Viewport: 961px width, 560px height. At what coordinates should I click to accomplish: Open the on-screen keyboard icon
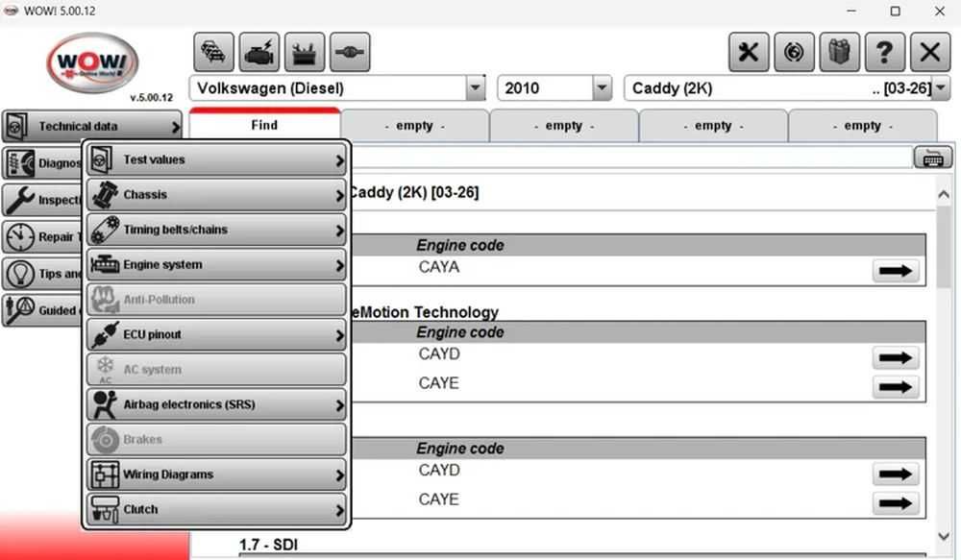click(x=933, y=158)
